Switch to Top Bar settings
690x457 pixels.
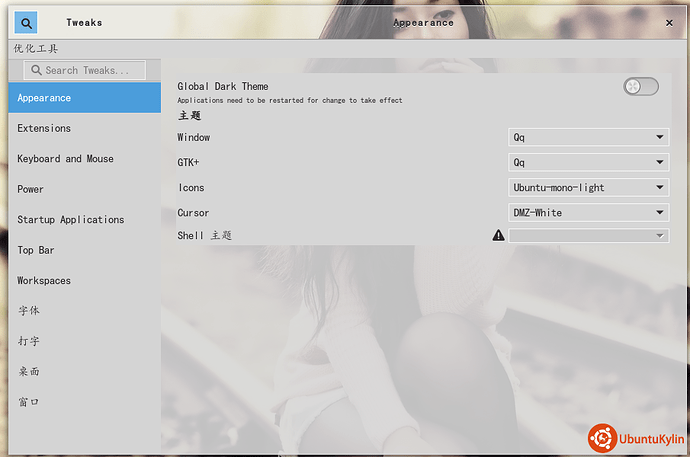pyautogui.click(x=84, y=250)
